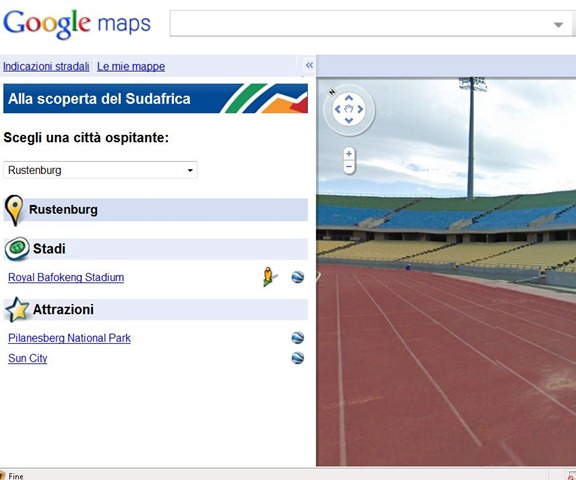The image size is (576, 480).
Task: Open the host city dropdown showing Rustenburg
Action: [x=100, y=170]
